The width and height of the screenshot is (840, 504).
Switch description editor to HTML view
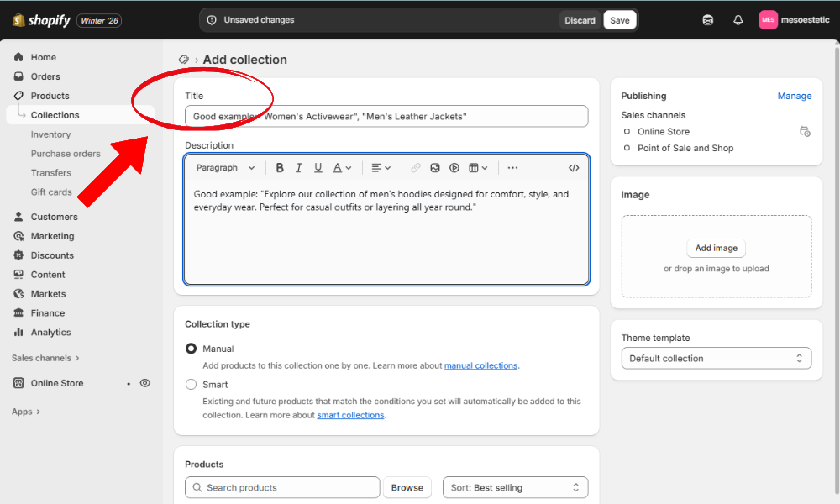[574, 168]
